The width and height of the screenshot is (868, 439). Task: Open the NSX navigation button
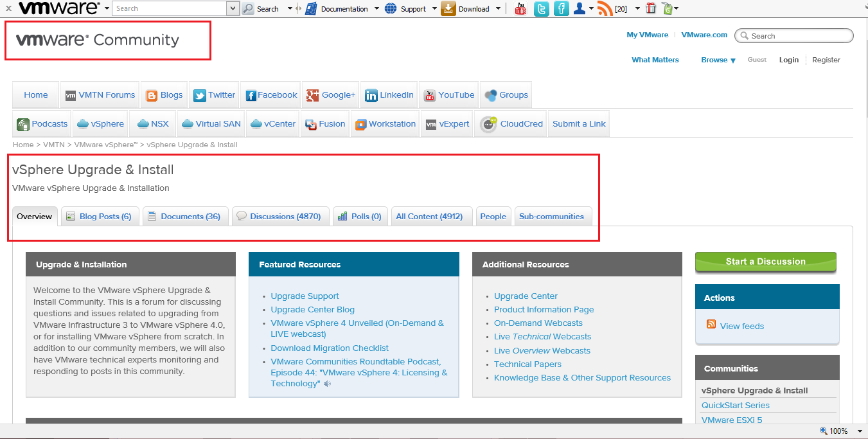152,123
